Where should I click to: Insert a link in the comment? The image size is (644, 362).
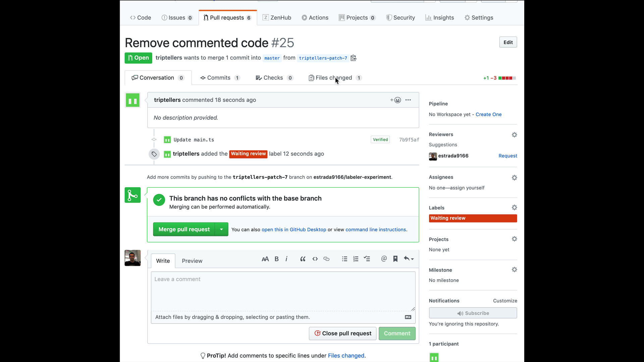(x=326, y=259)
